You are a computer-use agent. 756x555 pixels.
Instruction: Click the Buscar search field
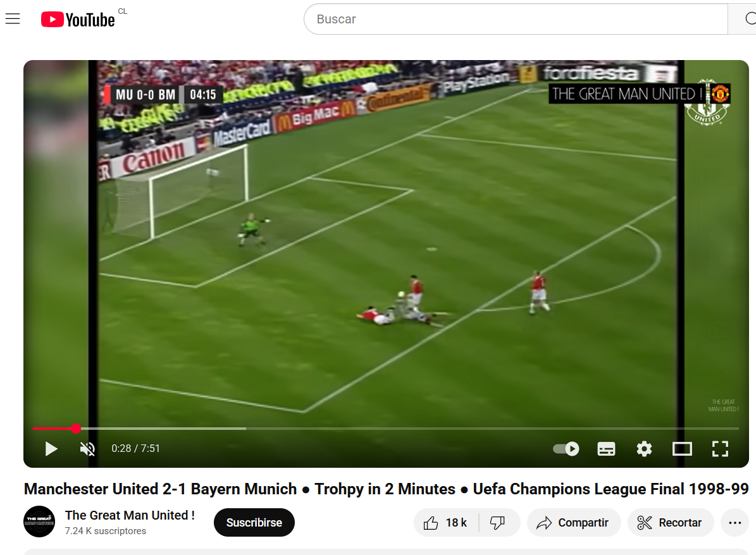[516, 19]
